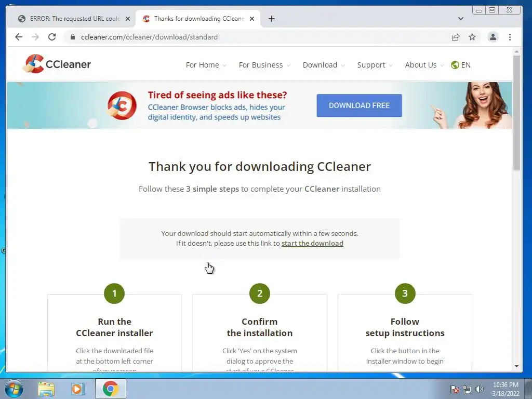Click the step 3 numbered circle
Viewport: 532px width, 399px height.
pyautogui.click(x=405, y=294)
